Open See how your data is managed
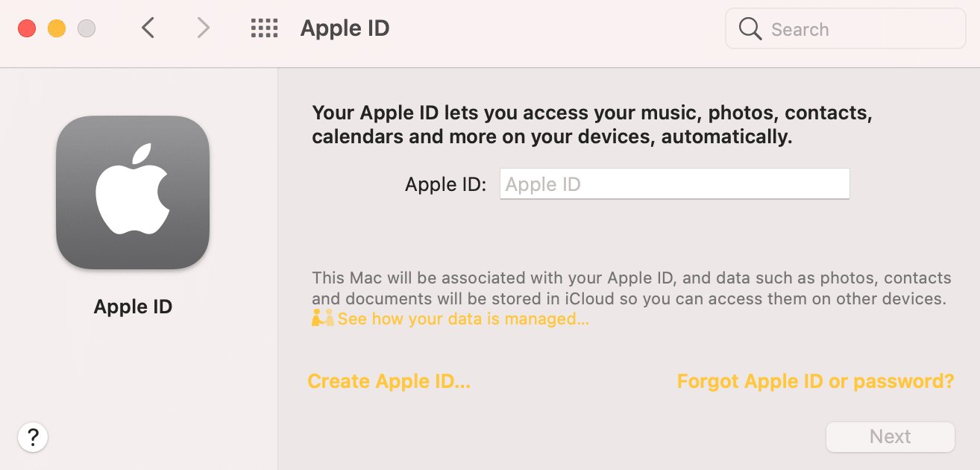 tap(462, 319)
